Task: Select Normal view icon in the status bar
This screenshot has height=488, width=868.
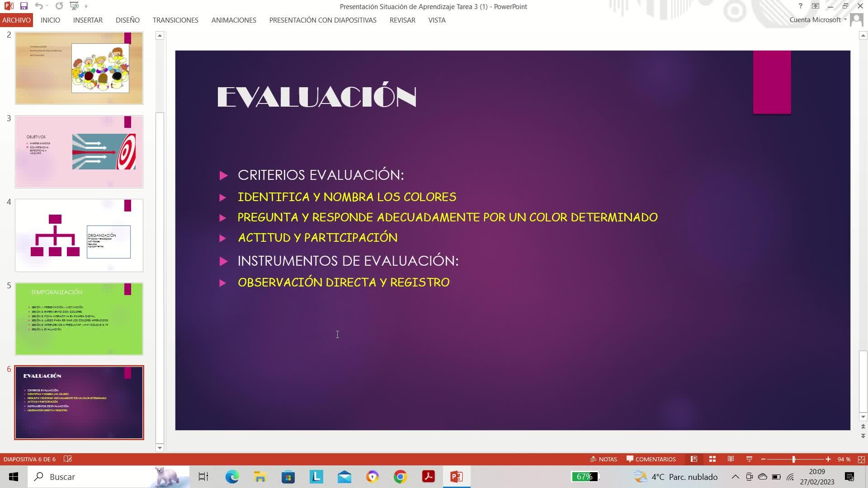Action: (694, 459)
